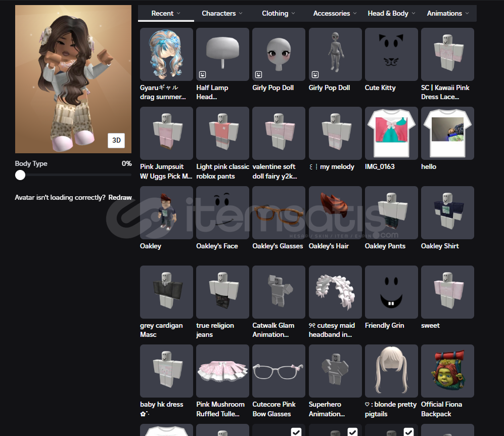Equip the blonde pretty pigtails hair
This screenshot has height=436, width=504.
tap(391, 371)
